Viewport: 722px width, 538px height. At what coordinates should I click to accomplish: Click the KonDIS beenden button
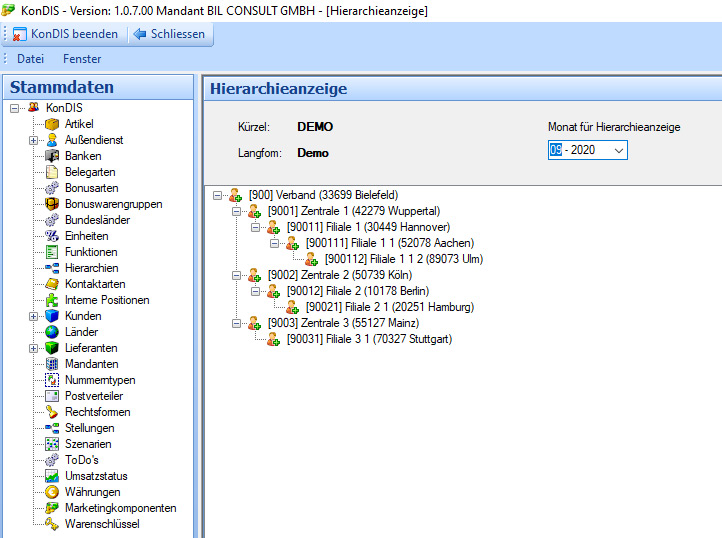(x=66, y=34)
